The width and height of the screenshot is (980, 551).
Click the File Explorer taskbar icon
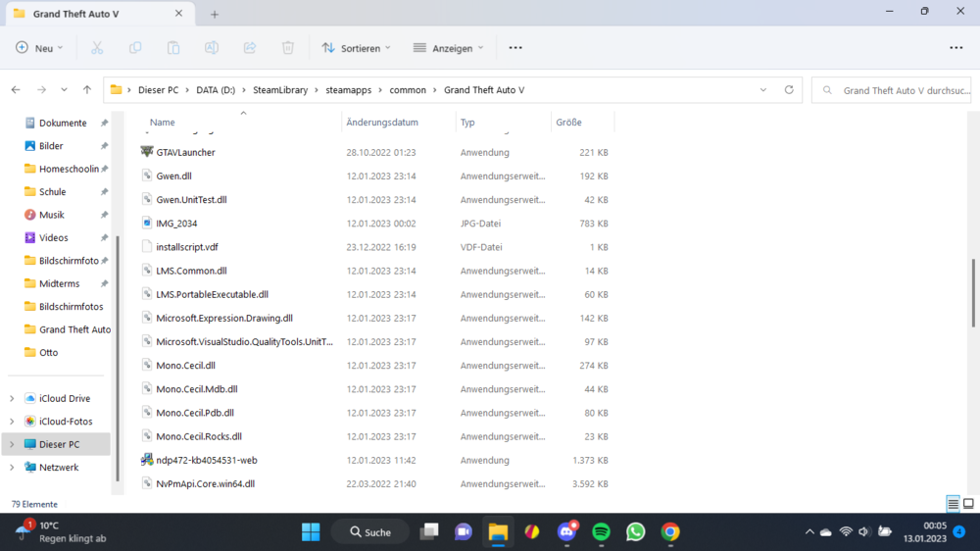[498, 532]
